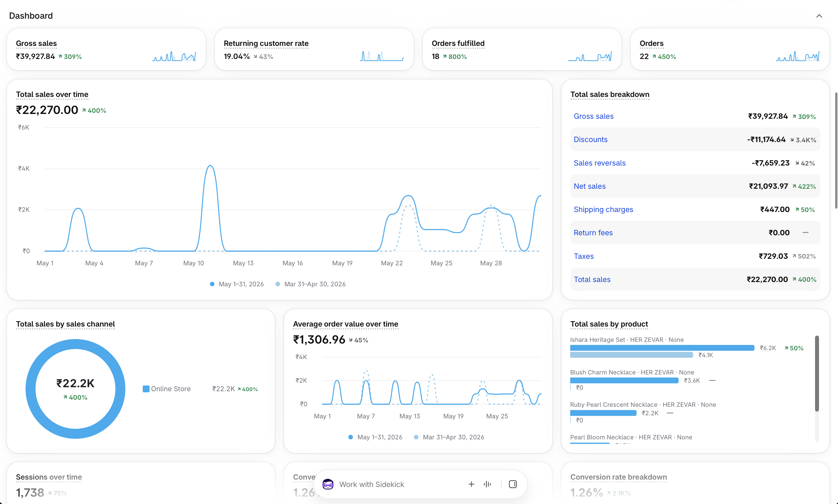Toggle May 1–31, 2026 series in sales chart
Screen dimensions: 838x504
pyautogui.click(x=237, y=284)
